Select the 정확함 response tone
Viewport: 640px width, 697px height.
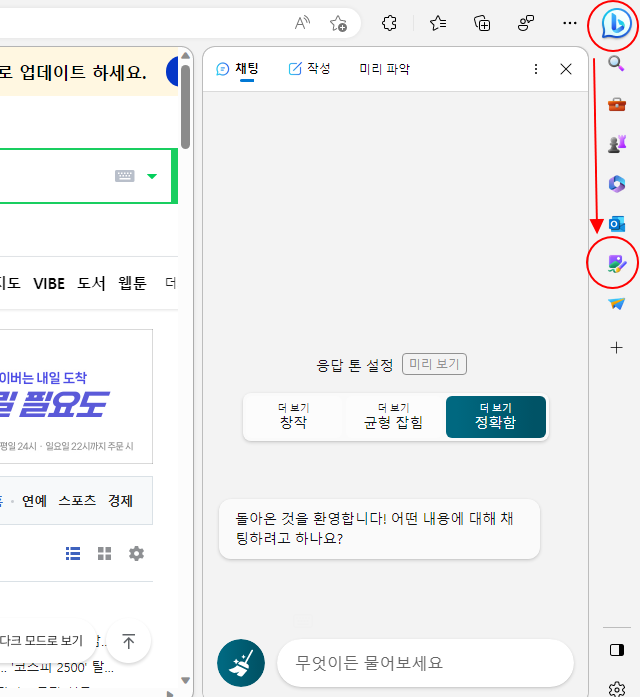click(x=496, y=417)
